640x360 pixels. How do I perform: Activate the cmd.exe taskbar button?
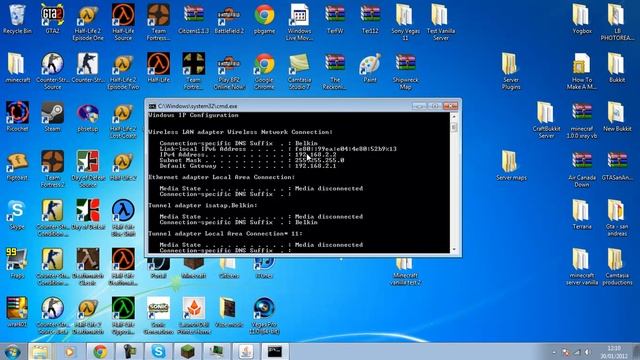(x=275, y=351)
